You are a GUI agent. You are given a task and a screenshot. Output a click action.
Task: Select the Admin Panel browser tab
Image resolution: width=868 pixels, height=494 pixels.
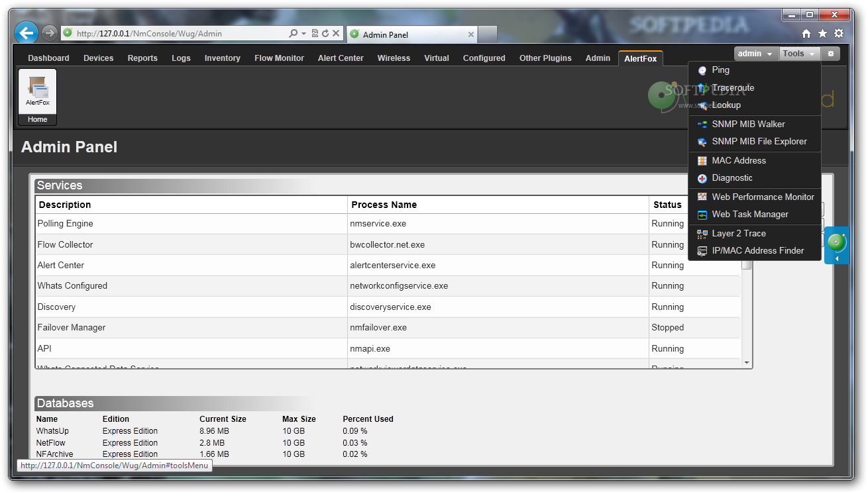[x=411, y=34]
